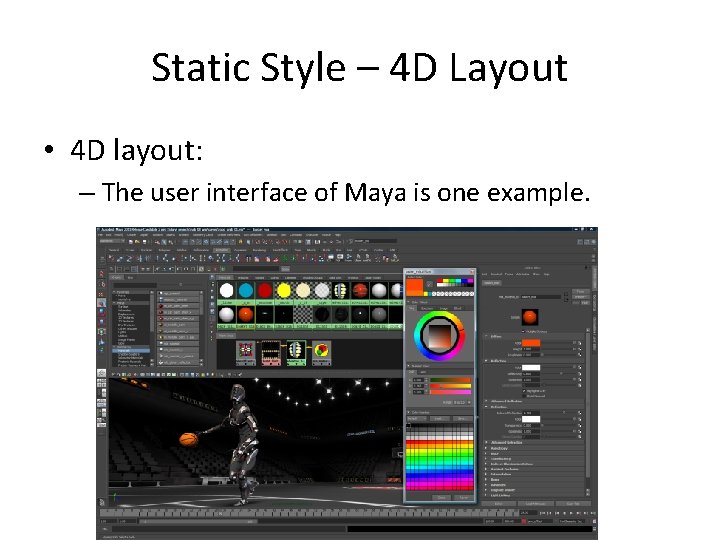Click the Focus button in Attribute Editor
This screenshot has width=720, height=540.
pos(580,292)
